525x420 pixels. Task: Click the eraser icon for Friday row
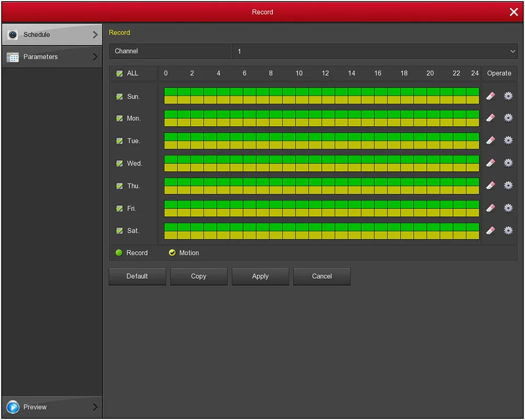coord(490,208)
